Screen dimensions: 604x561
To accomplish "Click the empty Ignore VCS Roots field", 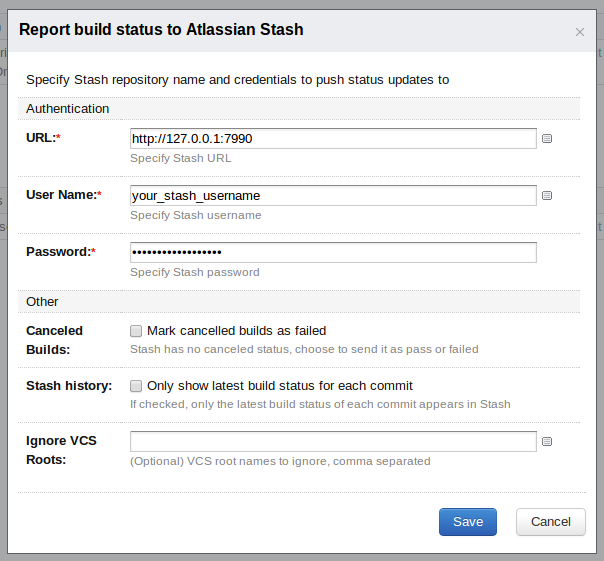I will (x=333, y=441).
